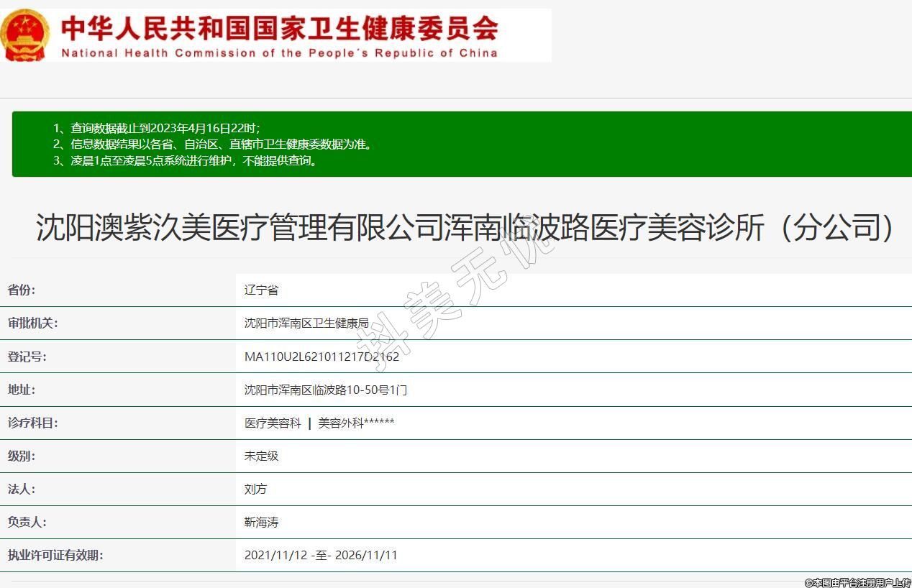
Task: Click the license validity dates 2021/11/12 to 2026/11/11
Action: [x=321, y=555]
